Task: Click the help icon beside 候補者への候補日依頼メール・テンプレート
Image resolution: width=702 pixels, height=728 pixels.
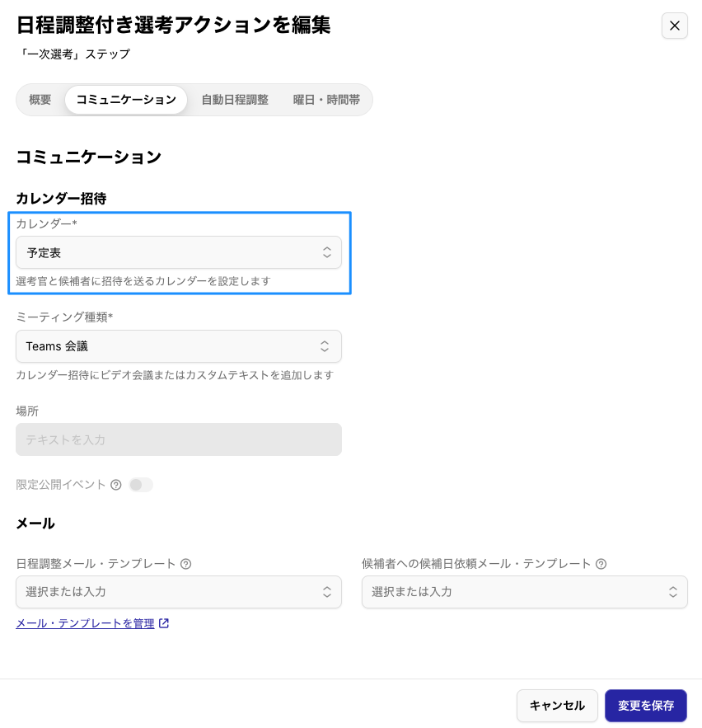Action: point(601,564)
